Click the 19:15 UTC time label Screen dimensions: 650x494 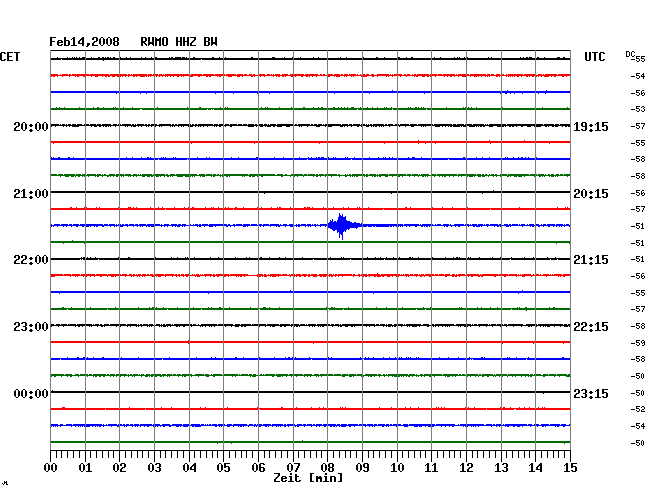pyautogui.click(x=591, y=126)
